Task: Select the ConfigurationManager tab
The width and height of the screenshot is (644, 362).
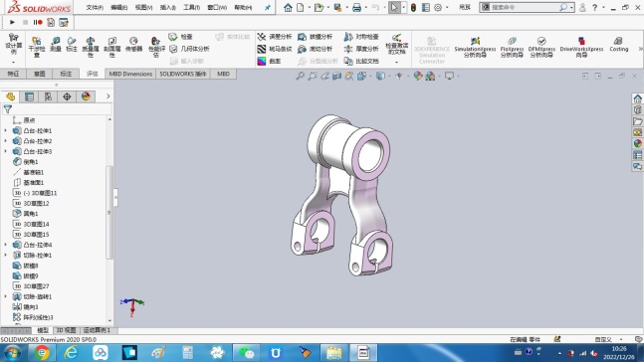Action: [48, 96]
